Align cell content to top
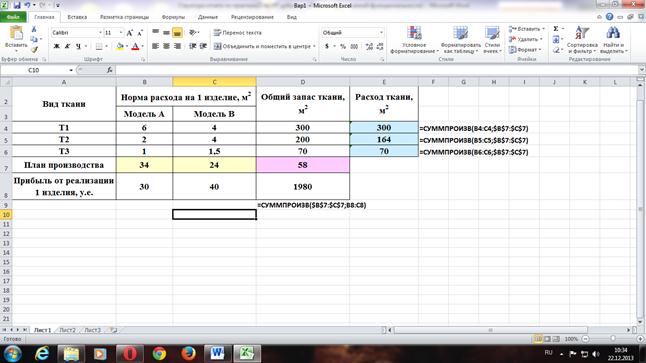Screen dimensions: 646x363 pyautogui.click(x=155, y=32)
